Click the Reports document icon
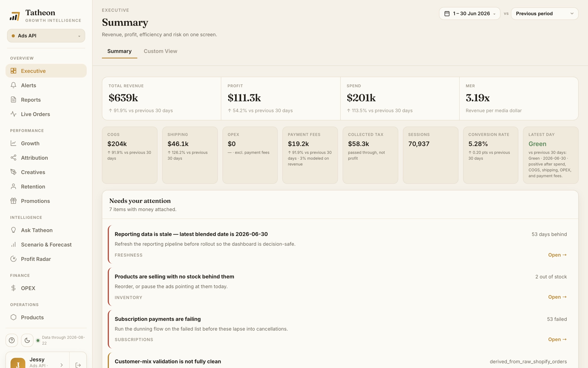 point(13,100)
